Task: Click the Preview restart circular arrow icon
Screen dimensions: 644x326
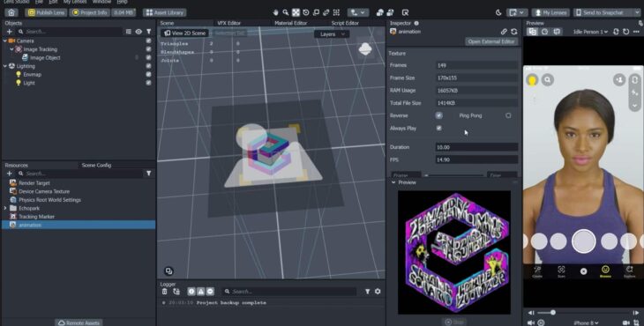Action: click(626, 32)
